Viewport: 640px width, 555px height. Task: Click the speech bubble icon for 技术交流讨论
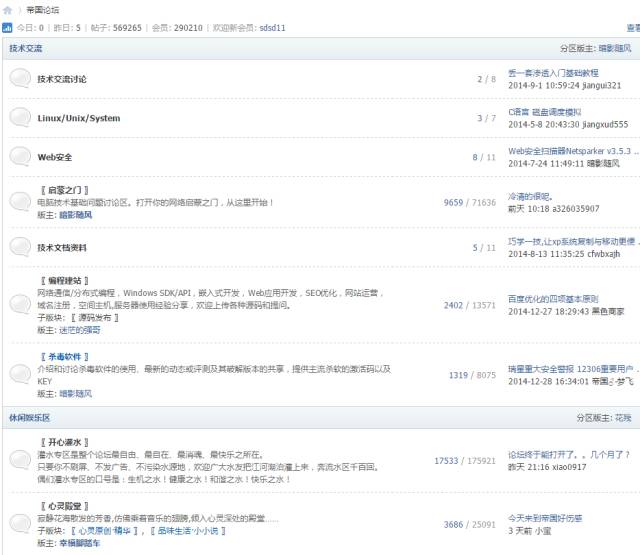point(20,79)
